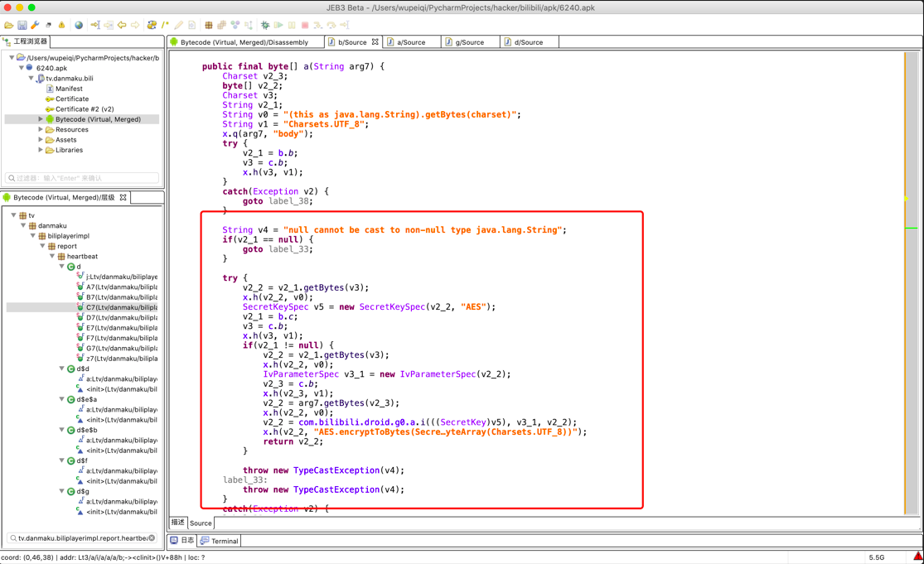Expand Bytecode (Virtual, Merged) node arrow

[41, 119]
